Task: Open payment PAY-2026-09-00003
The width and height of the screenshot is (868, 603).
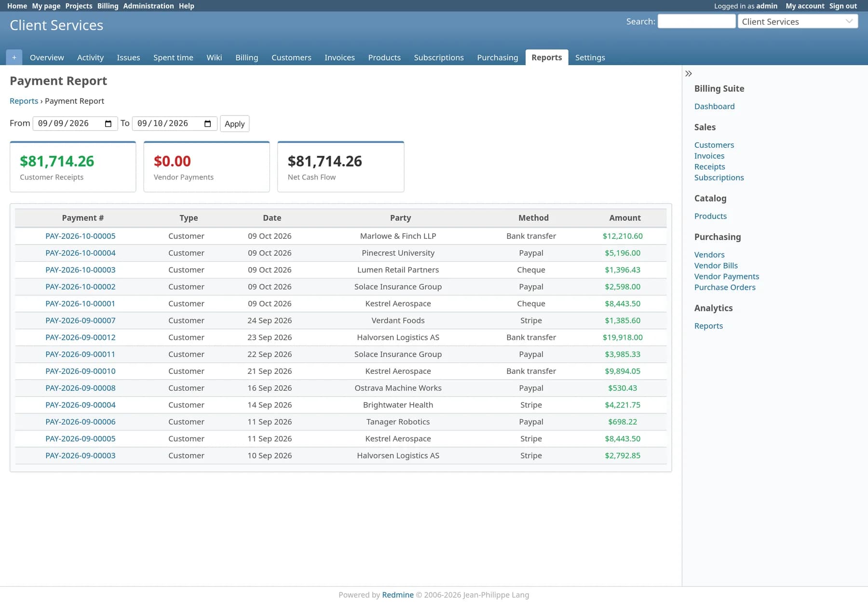Action: 80,455
